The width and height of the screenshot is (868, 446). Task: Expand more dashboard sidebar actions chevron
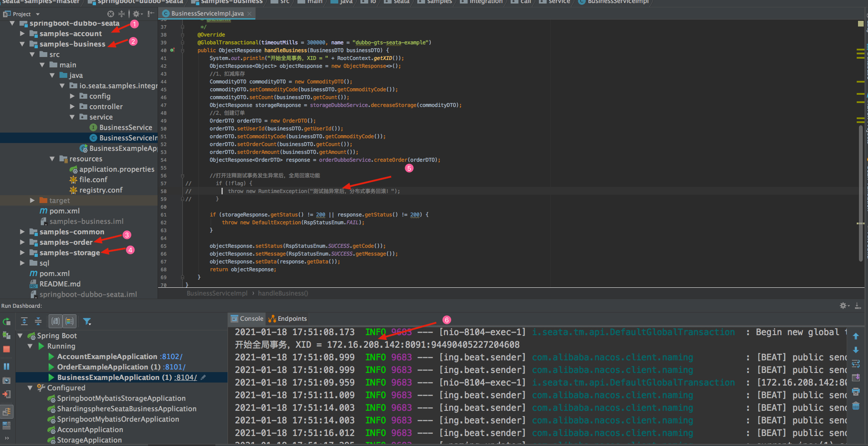point(7,438)
